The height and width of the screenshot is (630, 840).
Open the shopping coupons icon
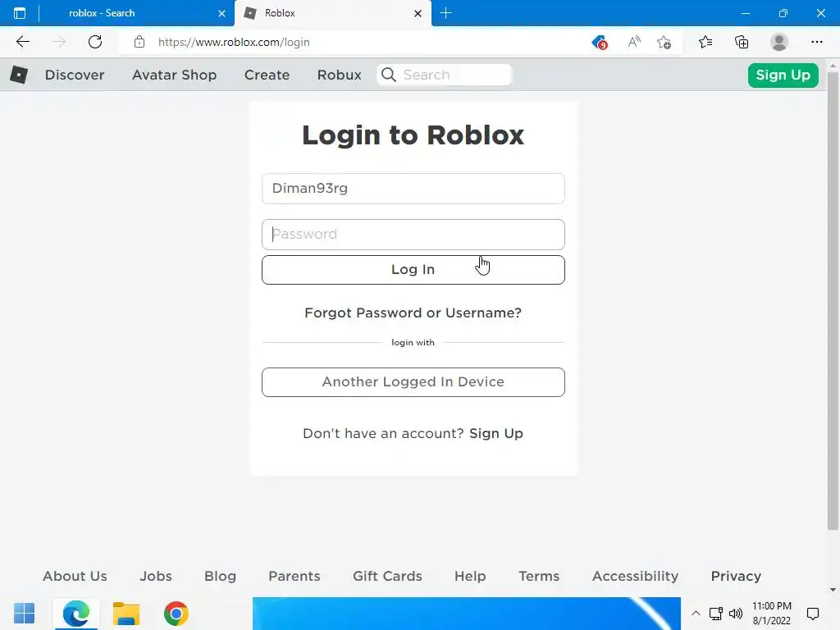point(600,42)
